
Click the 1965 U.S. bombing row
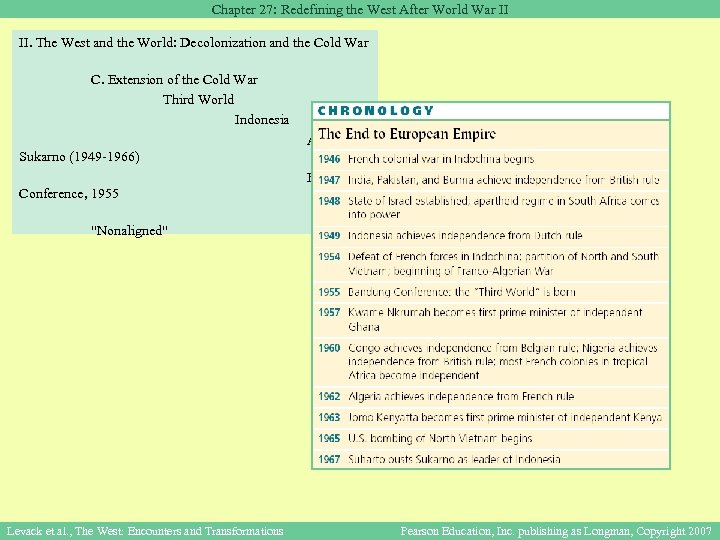click(x=490, y=438)
